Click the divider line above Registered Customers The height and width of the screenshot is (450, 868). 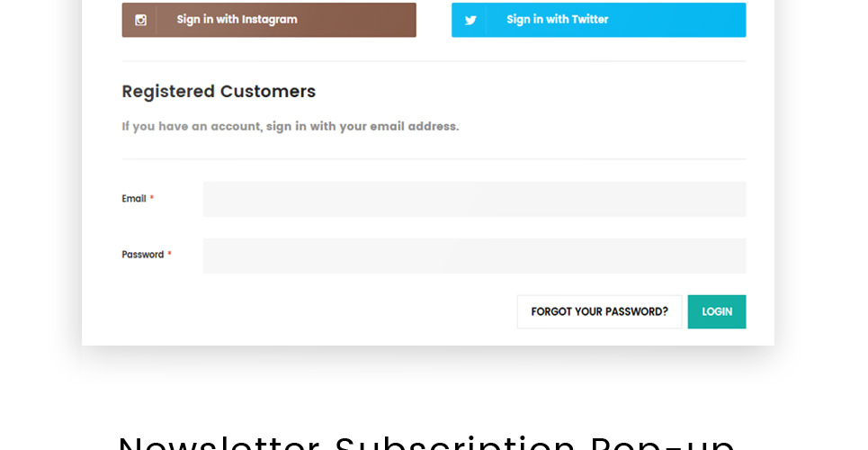point(434,61)
